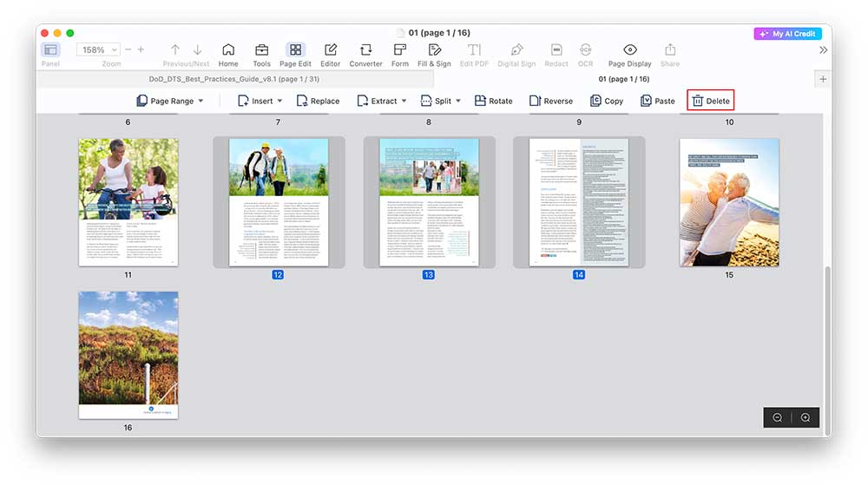Open the Digital Sign tool
The height and width of the screenshot is (485, 868).
(516, 49)
